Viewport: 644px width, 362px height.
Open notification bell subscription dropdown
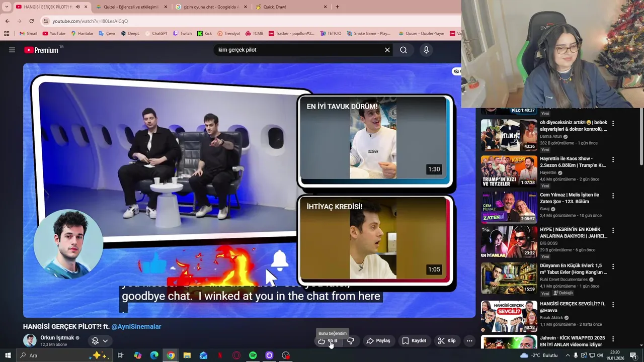tap(100, 341)
